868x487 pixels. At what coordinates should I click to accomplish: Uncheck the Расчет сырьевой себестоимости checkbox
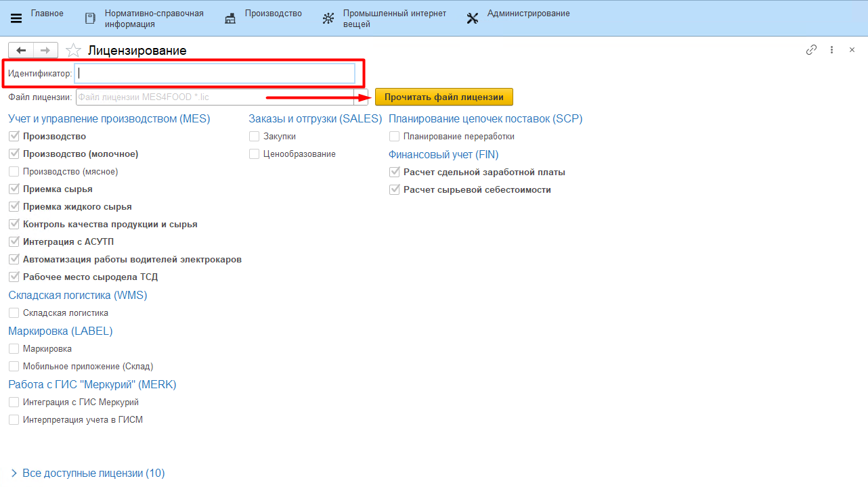pos(395,190)
